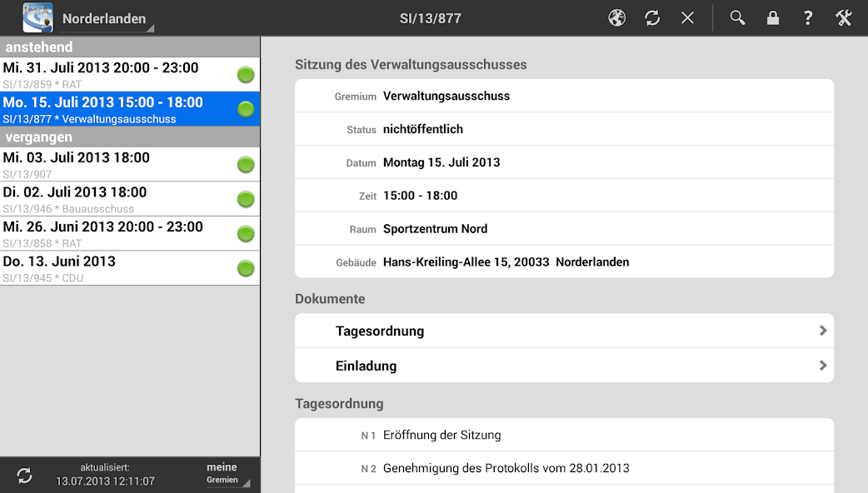Open the Norderlanden dropdown selector
The height and width of the screenshot is (493, 868).
[x=107, y=19]
